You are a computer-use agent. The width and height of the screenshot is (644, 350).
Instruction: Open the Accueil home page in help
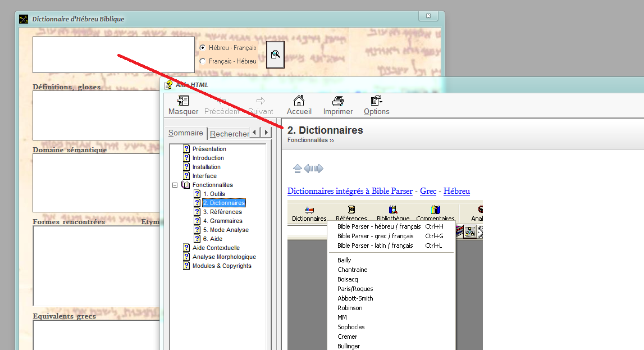299,106
